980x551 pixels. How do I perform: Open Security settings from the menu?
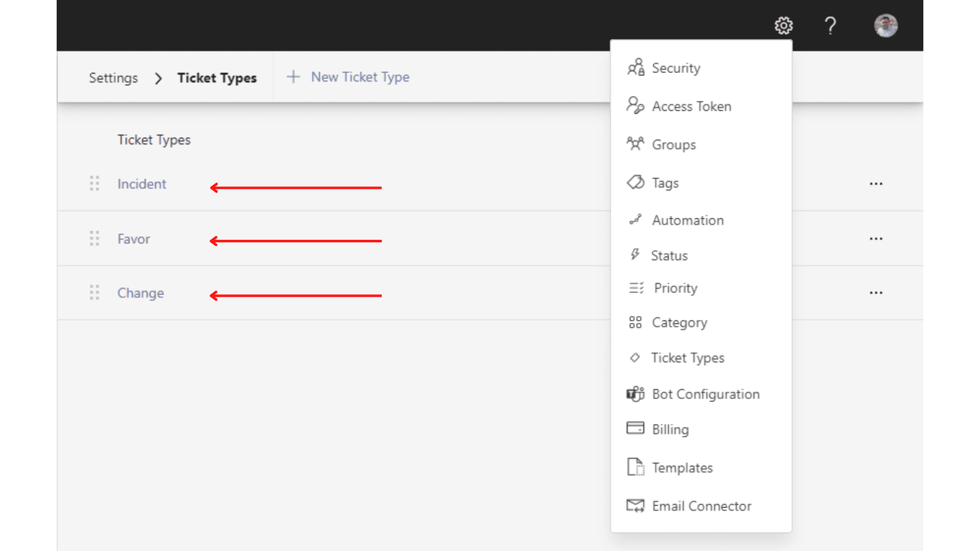(x=675, y=68)
